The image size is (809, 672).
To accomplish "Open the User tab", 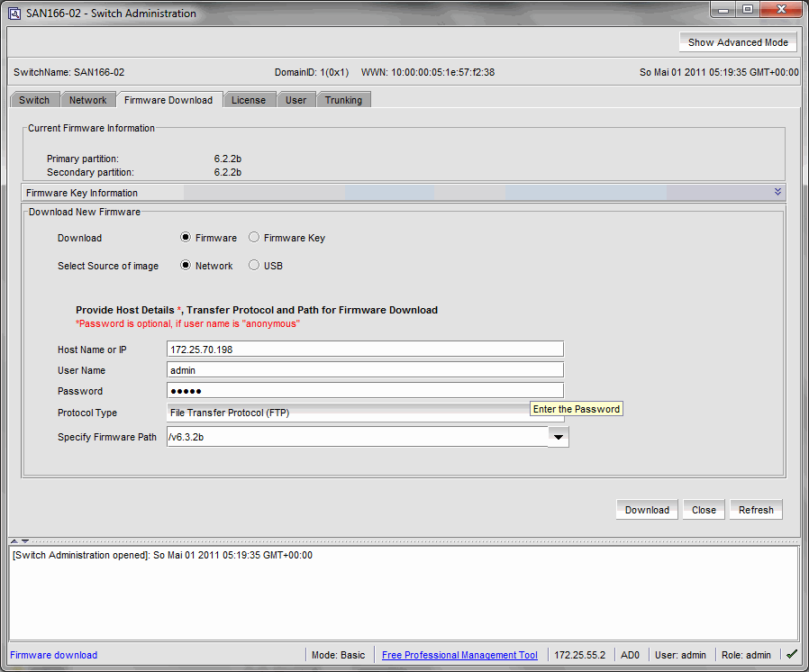I will pyautogui.click(x=295, y=100).
